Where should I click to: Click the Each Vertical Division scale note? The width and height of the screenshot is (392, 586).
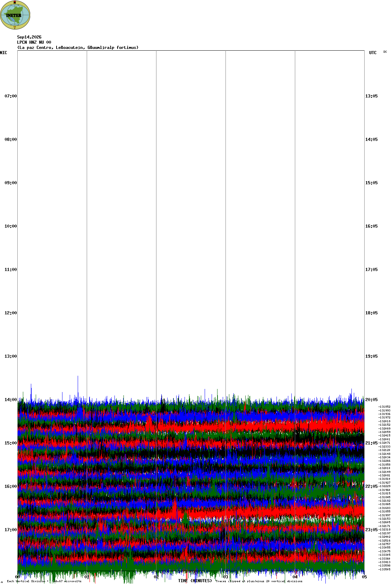[44, 581]
